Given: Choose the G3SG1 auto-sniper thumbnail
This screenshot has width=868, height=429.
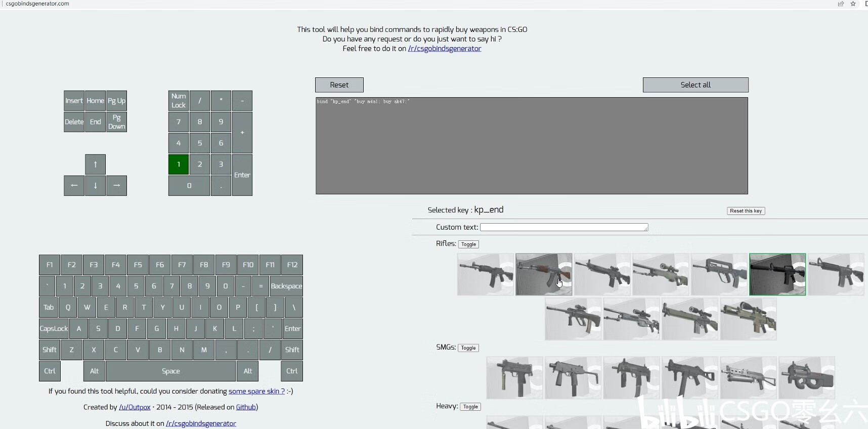Looking at the screenshot, I should [690, 319].
